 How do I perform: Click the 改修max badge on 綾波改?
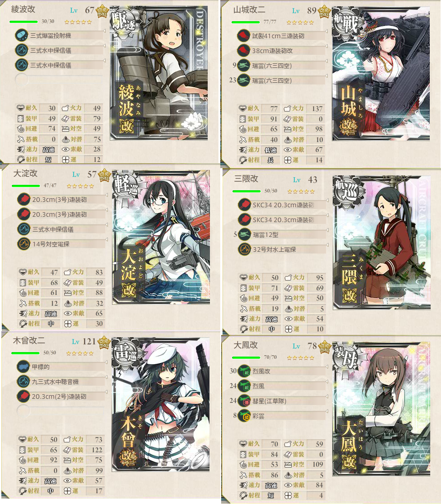(x=102, y=11)
